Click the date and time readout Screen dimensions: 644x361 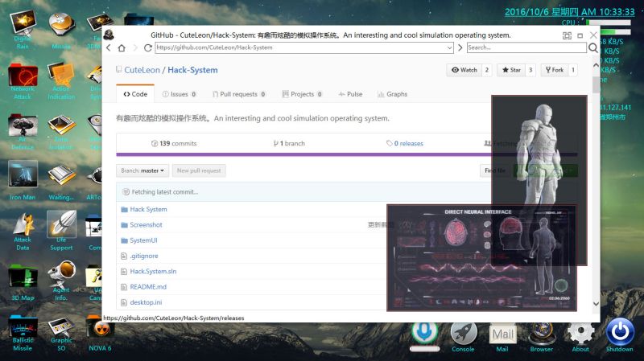[569, 12]
